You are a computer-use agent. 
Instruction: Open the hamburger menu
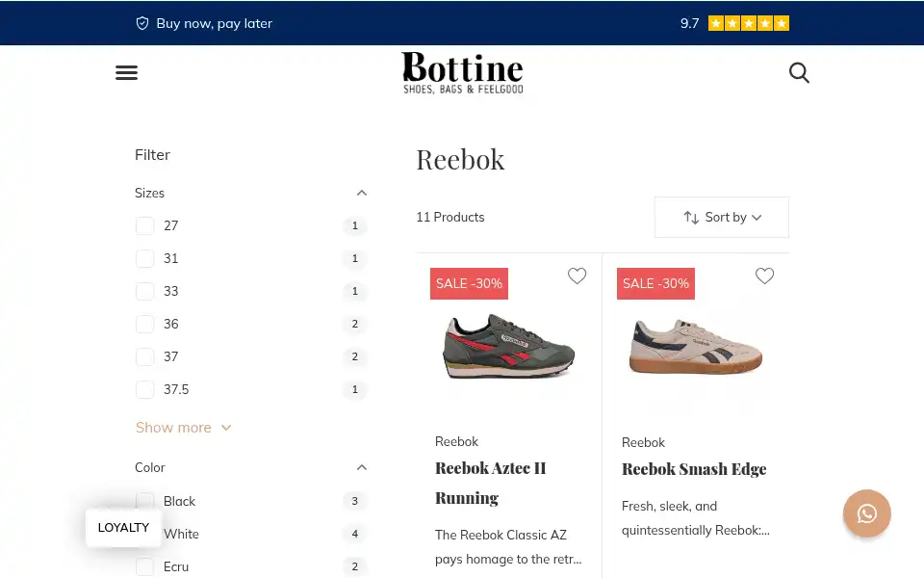(126, 72)
